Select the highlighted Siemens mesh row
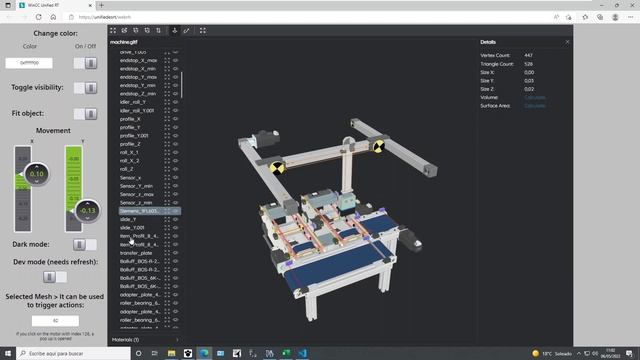 tap(150, 211)
